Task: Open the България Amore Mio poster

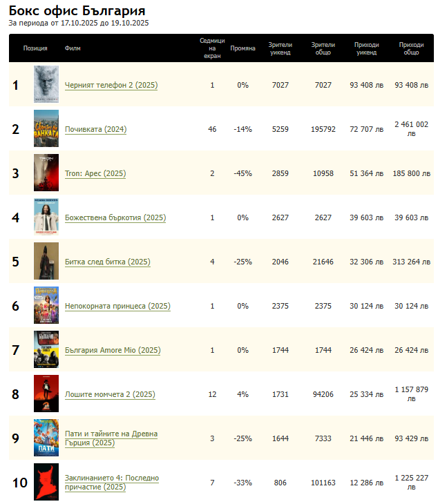Action: 46,349
